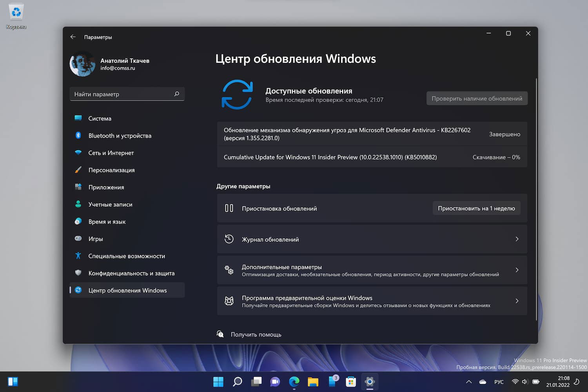Open the Система settings section icon
The image size is (588, 392).
pos(78,118)
